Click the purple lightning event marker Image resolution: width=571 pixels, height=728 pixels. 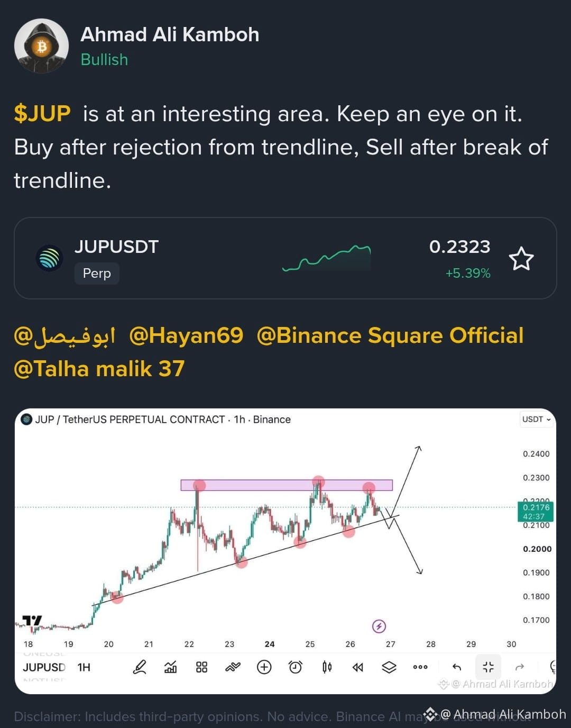point(379,626)
